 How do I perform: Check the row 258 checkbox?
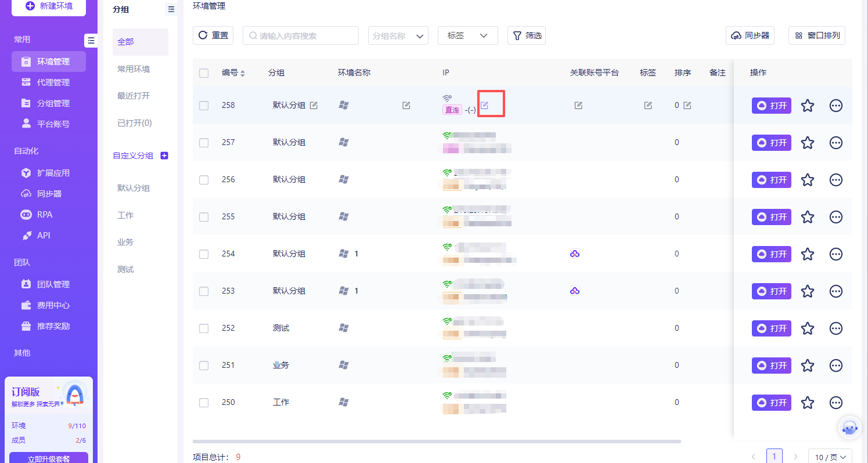pos(204,106)
